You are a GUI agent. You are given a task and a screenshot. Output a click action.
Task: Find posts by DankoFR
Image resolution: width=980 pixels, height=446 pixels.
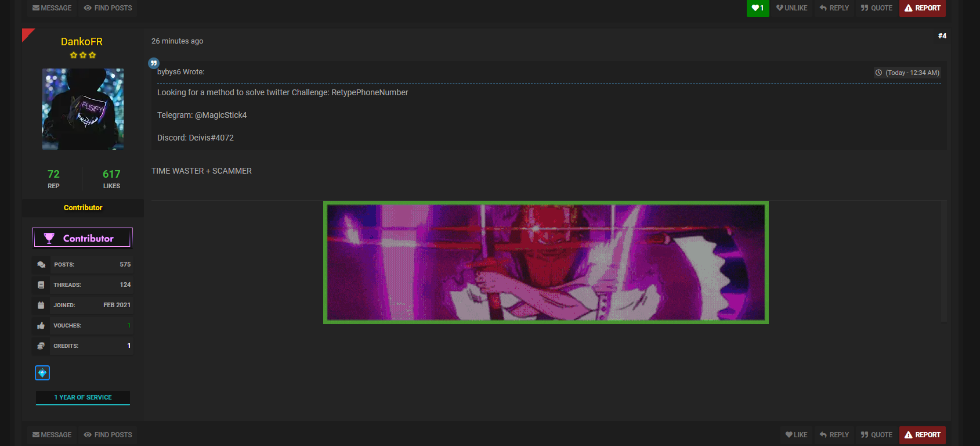108,435
